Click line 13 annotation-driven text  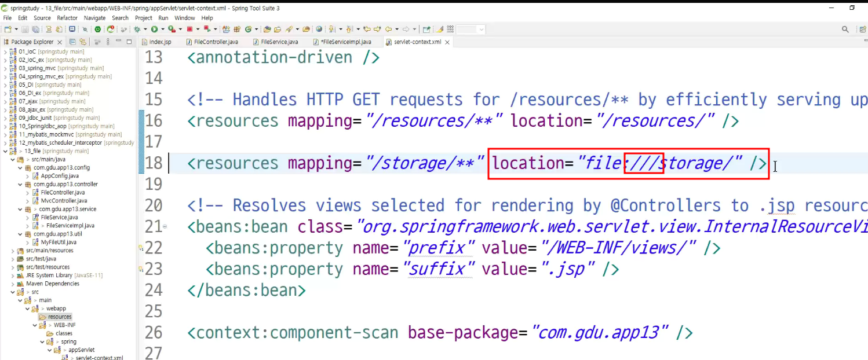click(283, 57)
